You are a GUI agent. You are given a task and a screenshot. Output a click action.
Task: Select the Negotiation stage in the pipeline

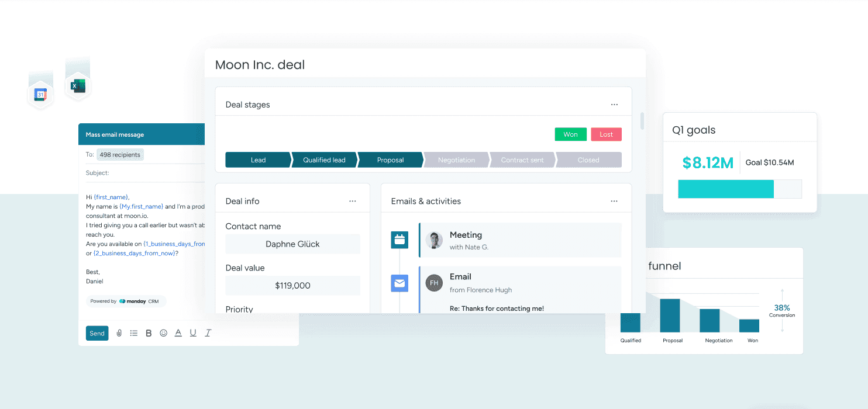[456, 160]
